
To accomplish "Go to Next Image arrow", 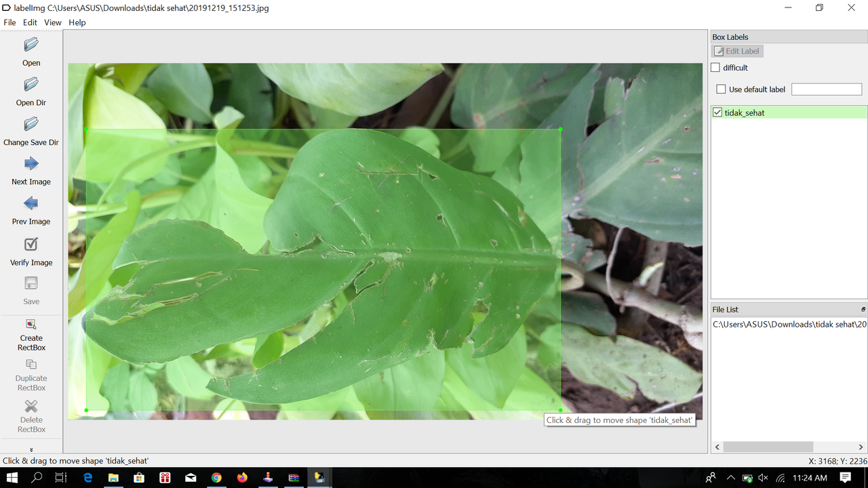I will coord(31,164).
